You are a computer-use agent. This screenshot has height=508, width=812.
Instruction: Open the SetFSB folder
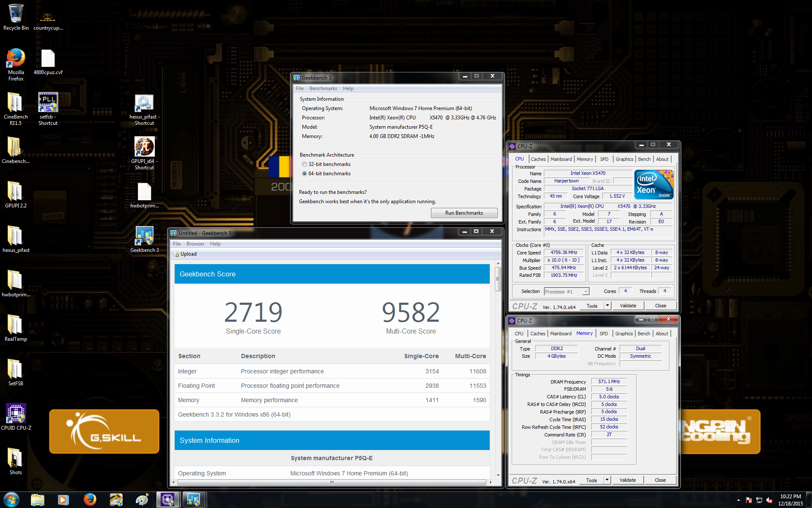click(16, 373)
